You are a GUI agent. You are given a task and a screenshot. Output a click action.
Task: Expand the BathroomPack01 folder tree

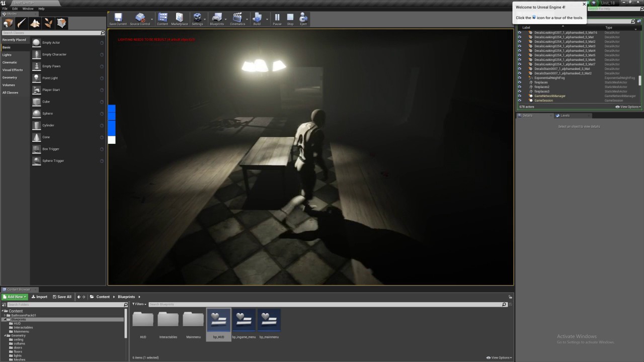pyautogui.click(x=5, y=315)
